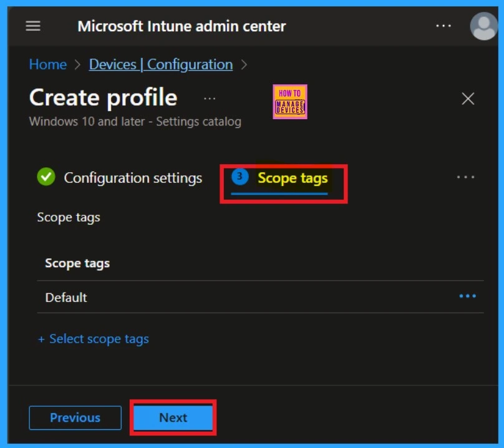Click the green completed checkmark icon
Image resolution: width=504 pixels, height=448 pixels.
point(46,177)
